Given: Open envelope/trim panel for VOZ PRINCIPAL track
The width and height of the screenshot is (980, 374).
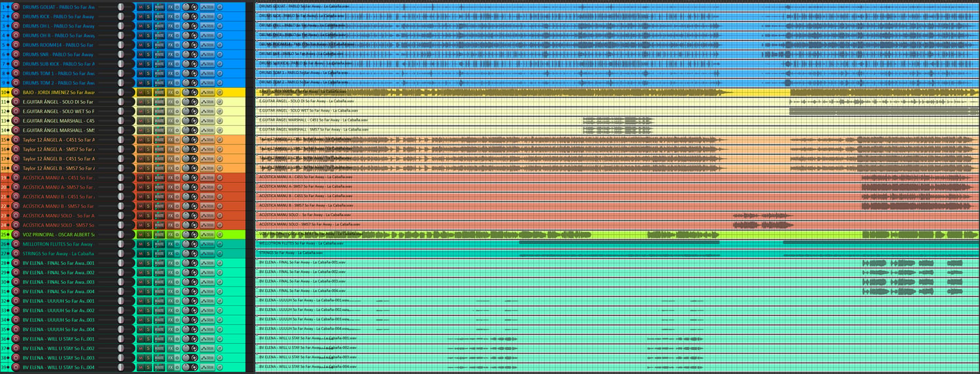Looking at the screenshot, I should pyautogui.click(x=208, y=234).
